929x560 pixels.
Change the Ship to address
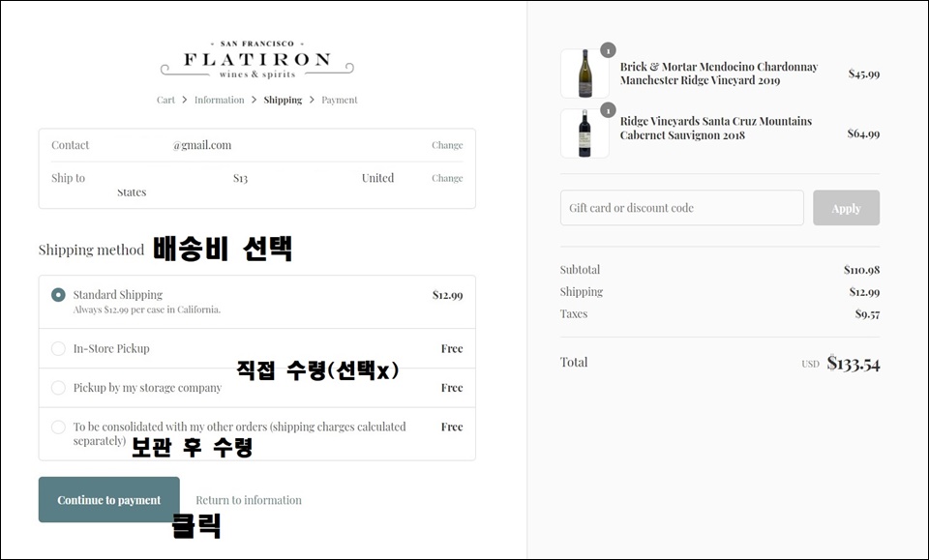tap(447, 178)
